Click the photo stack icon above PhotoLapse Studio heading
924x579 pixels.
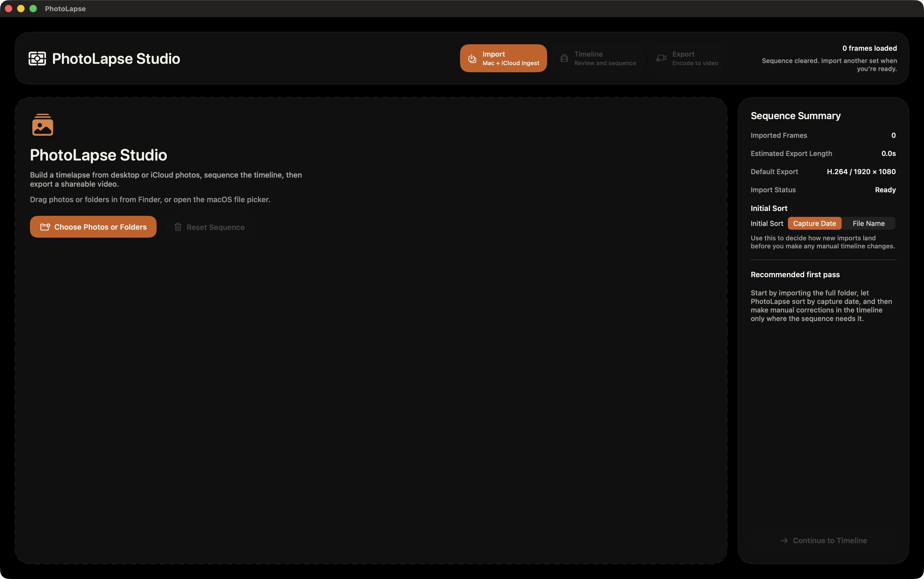[x=43, y=124]
